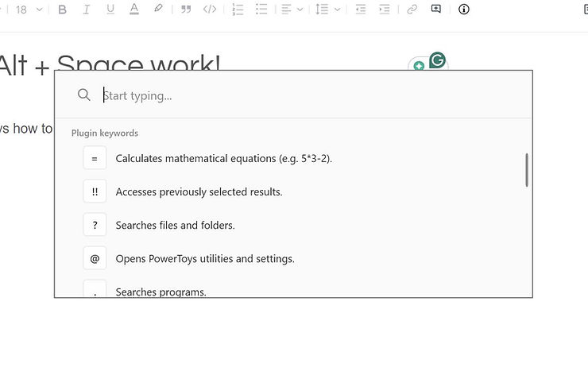
Task: Create a bulleted list
Action: pyautogui.click(x=261, y=10)
